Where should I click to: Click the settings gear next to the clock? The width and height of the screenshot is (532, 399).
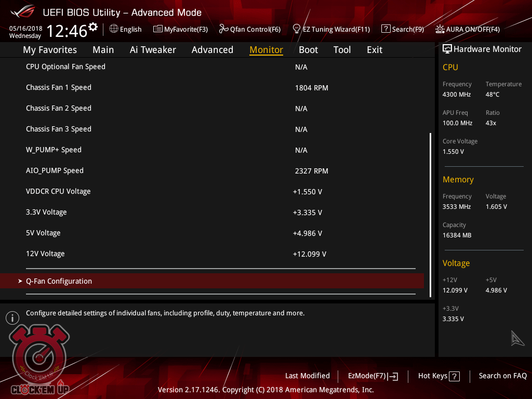[x=93, y=26]
